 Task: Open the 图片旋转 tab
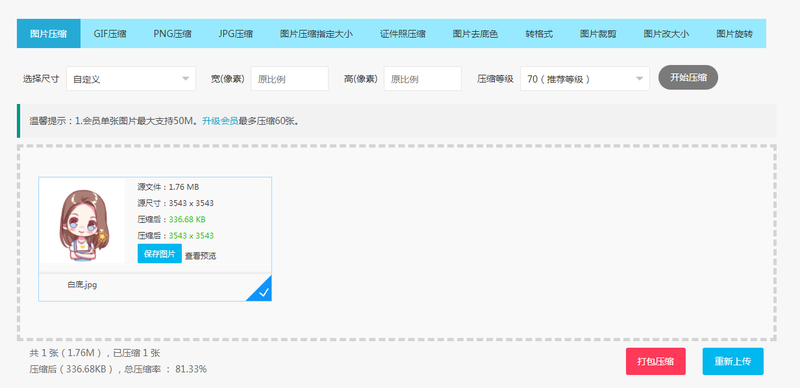click(x=734, y=34)
